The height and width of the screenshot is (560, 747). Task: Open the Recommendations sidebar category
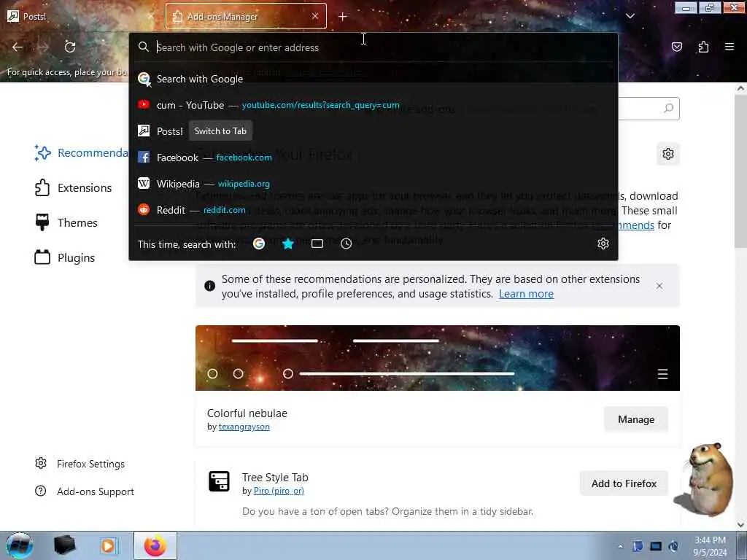(x=81, y=153)
